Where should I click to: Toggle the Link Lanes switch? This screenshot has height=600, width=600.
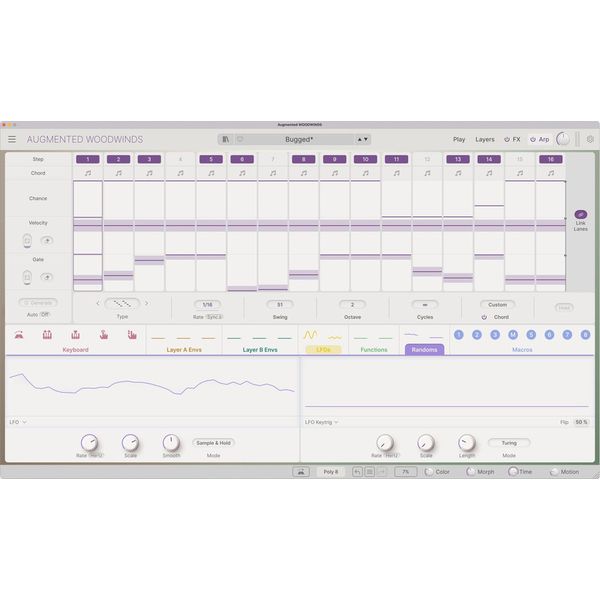pyautogui.click(x=580, y=214)
